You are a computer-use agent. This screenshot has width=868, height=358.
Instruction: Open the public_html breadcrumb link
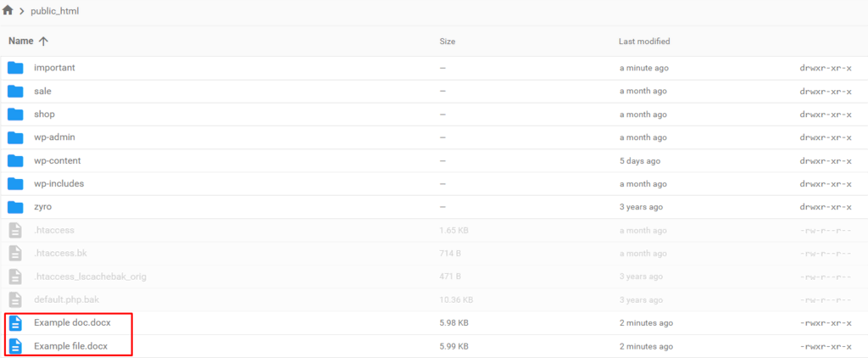click(54, 12)
